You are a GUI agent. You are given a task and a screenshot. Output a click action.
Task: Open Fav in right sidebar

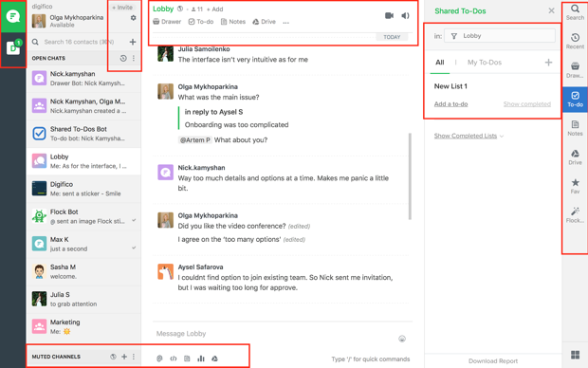575,186
